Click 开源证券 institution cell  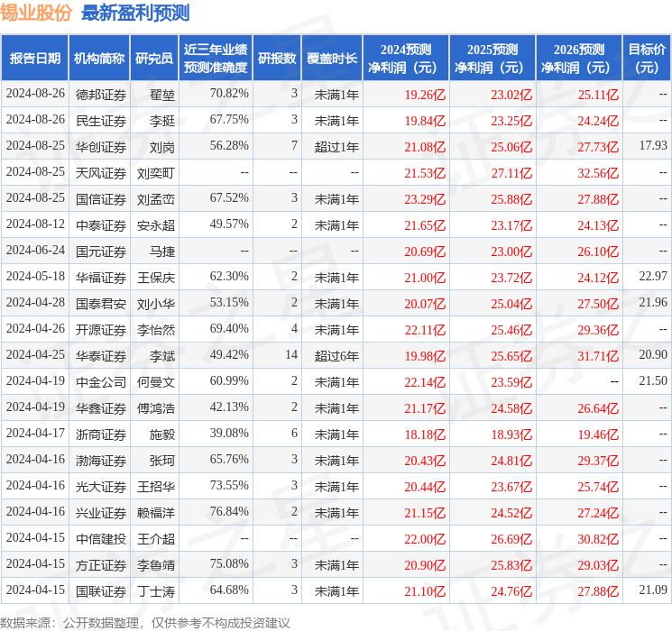(x=101, y=329)
